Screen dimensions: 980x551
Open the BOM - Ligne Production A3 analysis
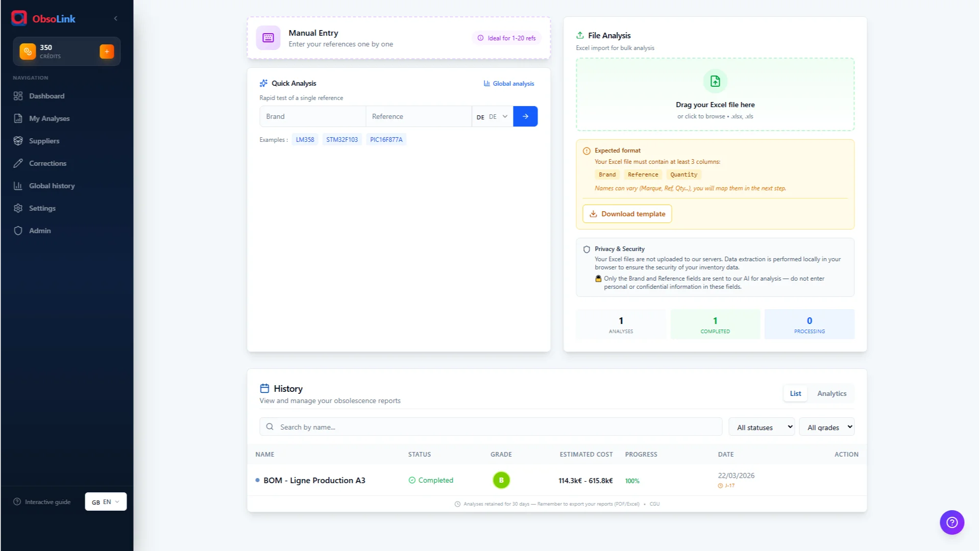(x=314, y=481)
